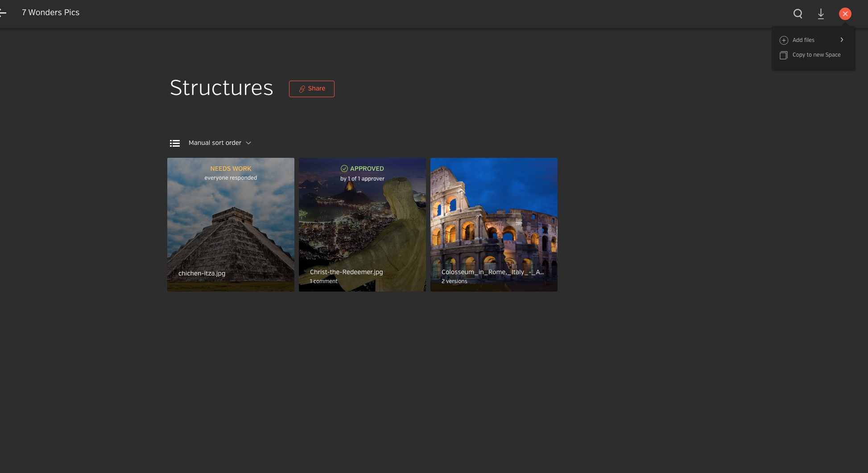Open the chichen-itza.jpg thumbnail
This screenshot has height=473, width=868.
click(231, 225)
